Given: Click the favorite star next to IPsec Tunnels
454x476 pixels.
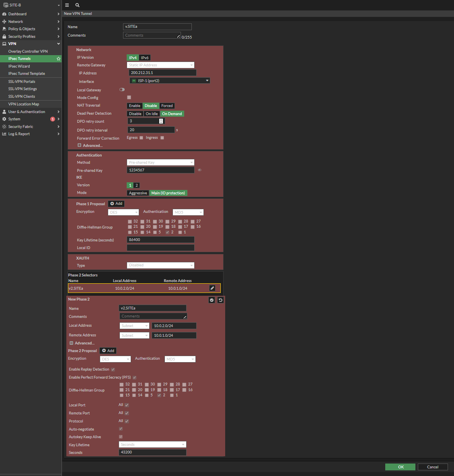Looking at the screenshot, I should (58, 59).
